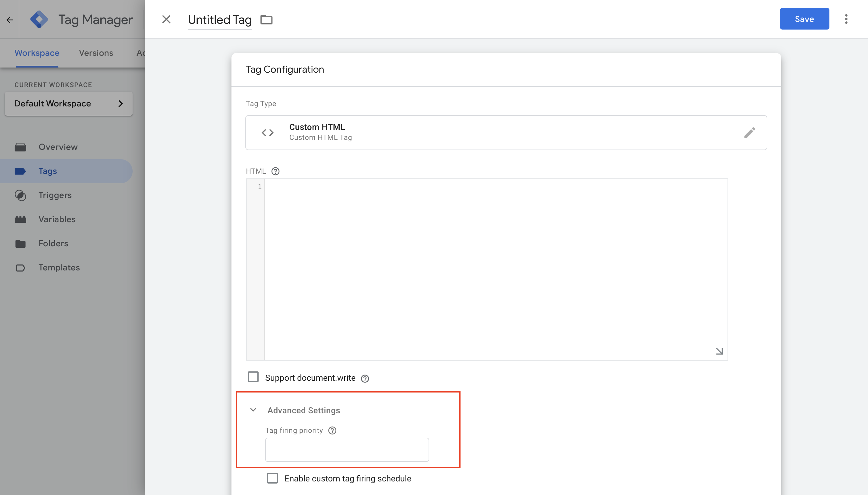Switch to the Versions tab
Viewport: 868px width, 495px height.
[96, 53]
